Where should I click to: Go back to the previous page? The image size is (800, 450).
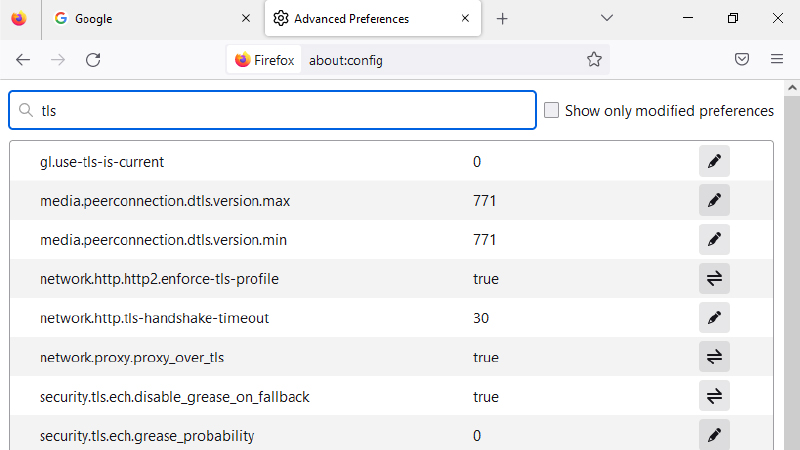(23, 60)
